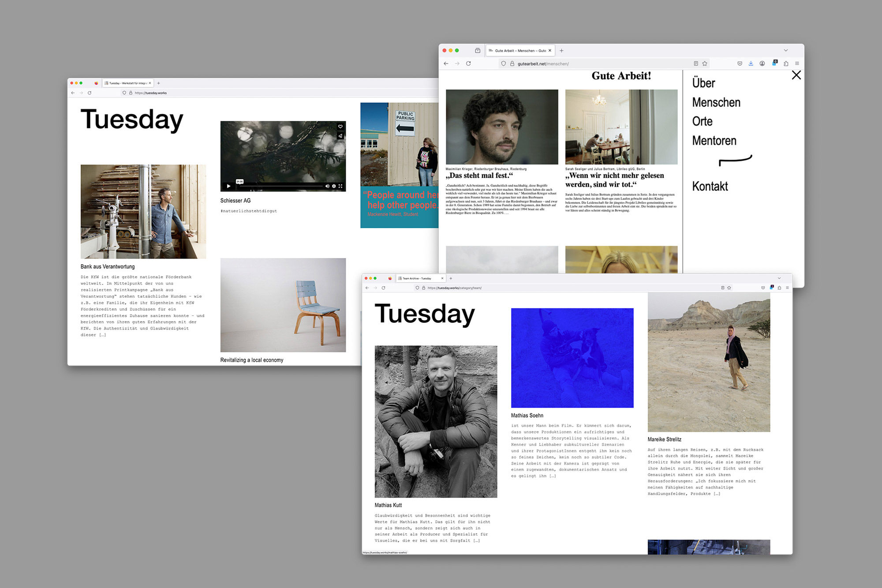The height and width of the screenshot is (588, 882).
Task: Open Schiesser AG video settings gear
Action: [x=334, y=186]
